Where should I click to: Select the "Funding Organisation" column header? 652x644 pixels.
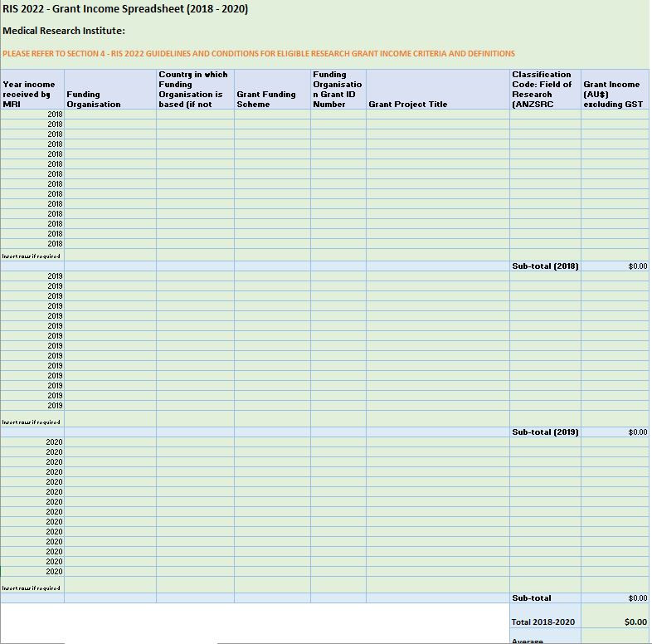click(110, 90)
